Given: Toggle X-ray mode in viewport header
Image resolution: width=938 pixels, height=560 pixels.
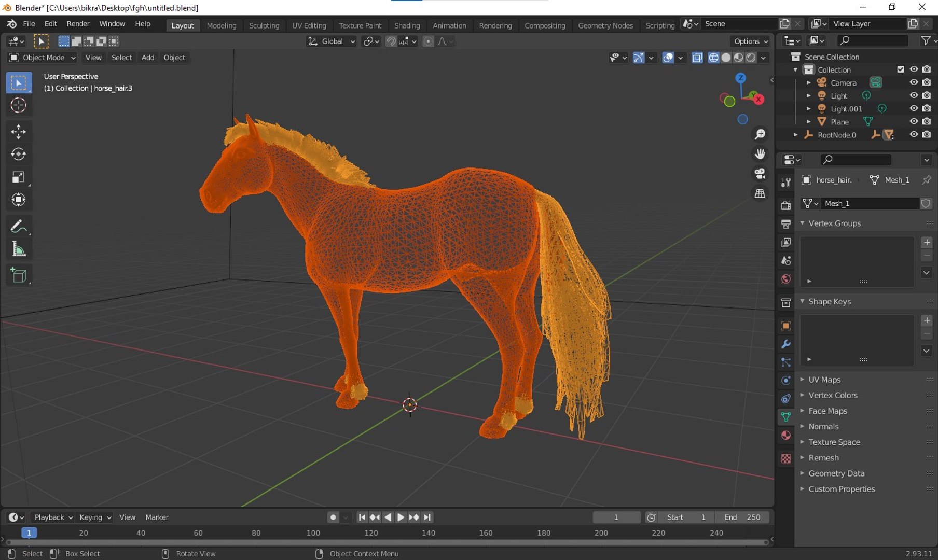Looking at the screenshot, I should (x=697, y=58).
